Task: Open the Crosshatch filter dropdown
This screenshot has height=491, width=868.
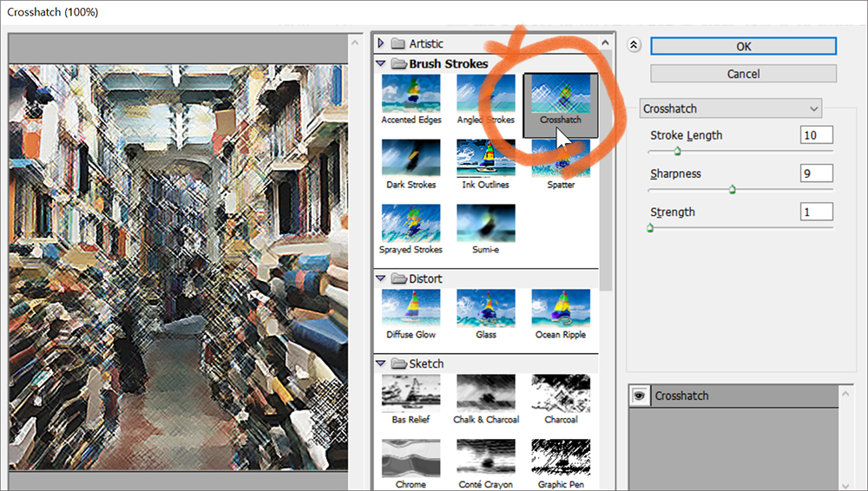Action: 730,108
